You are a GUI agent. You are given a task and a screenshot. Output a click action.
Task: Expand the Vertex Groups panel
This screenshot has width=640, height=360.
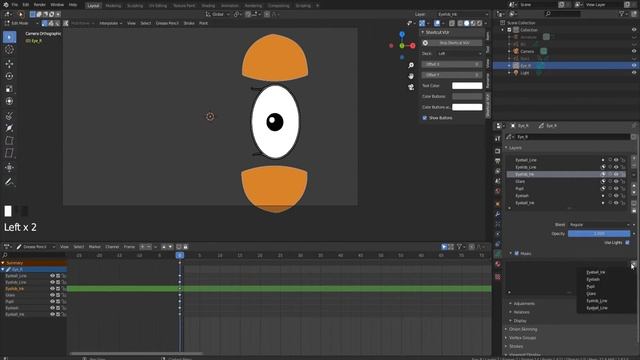click(522, 338)
